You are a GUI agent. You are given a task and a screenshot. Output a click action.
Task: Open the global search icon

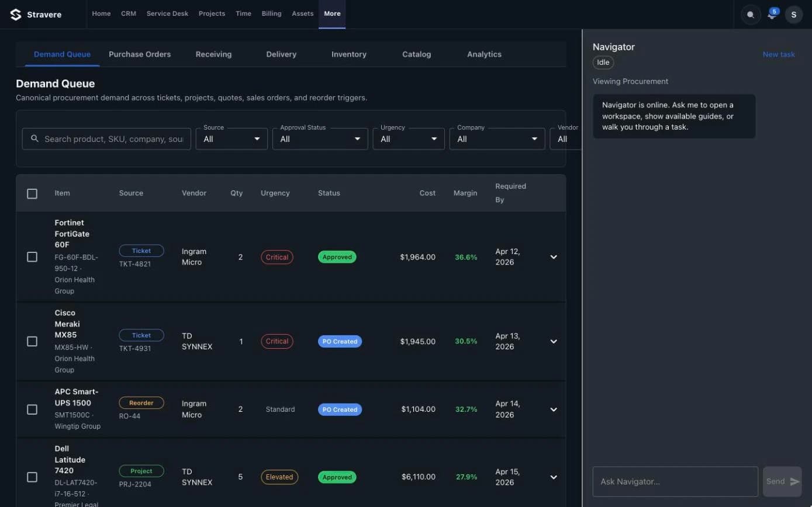pos(751,15)
